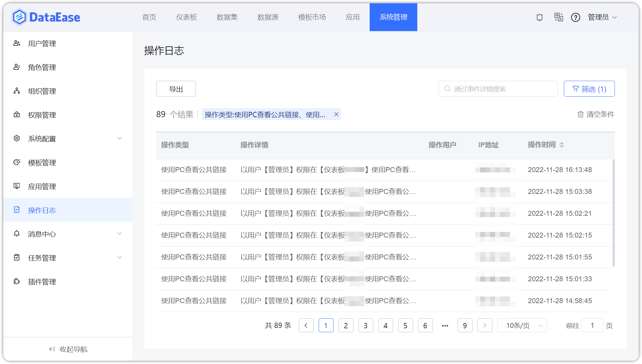Expand the 消息中心 submenu chevron
Screen dimensions: 642x364
tap(119, 234)
